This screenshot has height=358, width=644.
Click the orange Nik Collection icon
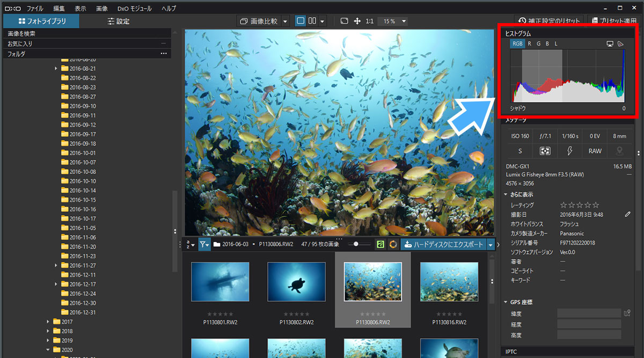(x=393, y=244)
